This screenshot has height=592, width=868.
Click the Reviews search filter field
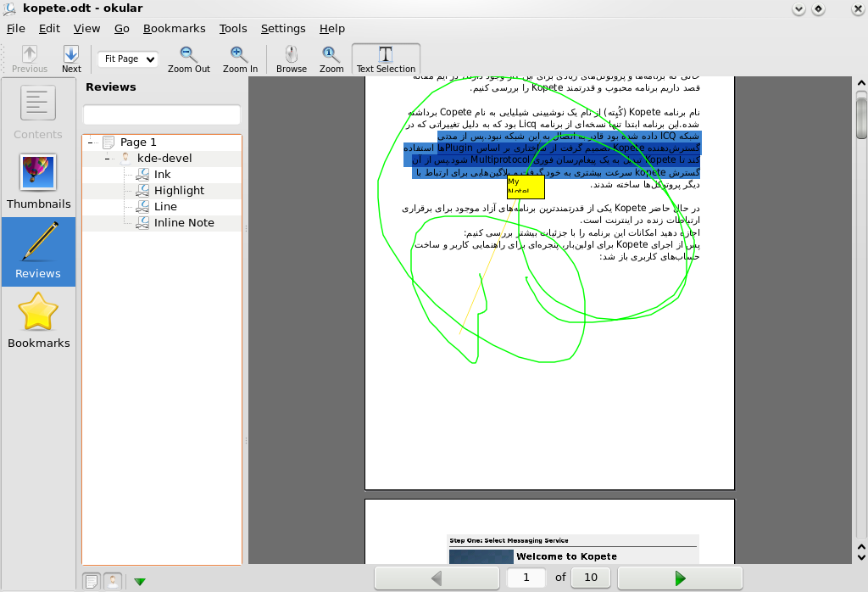tap(162, 114)
